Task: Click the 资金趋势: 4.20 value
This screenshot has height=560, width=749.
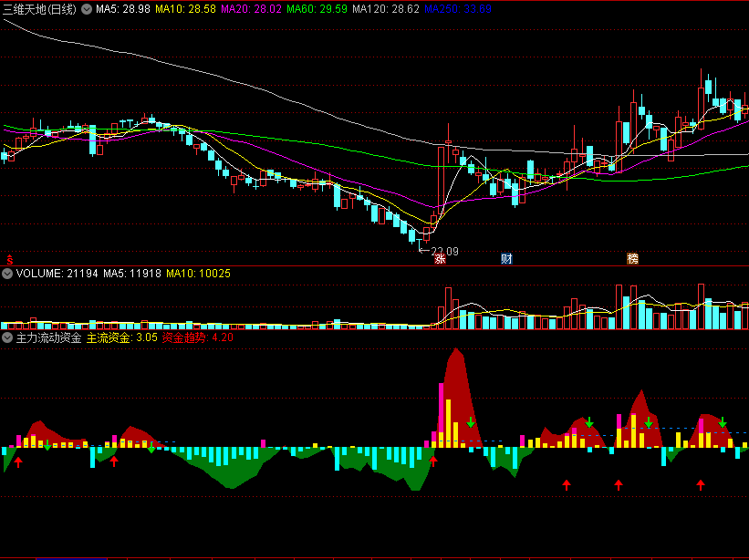Action: pyautogui.click(x=198, y=338)
